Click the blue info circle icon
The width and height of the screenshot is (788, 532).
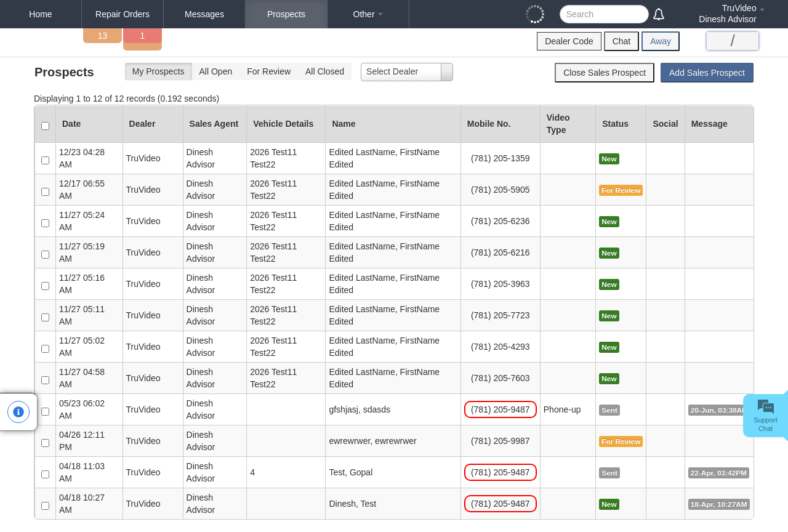point(18,412)
